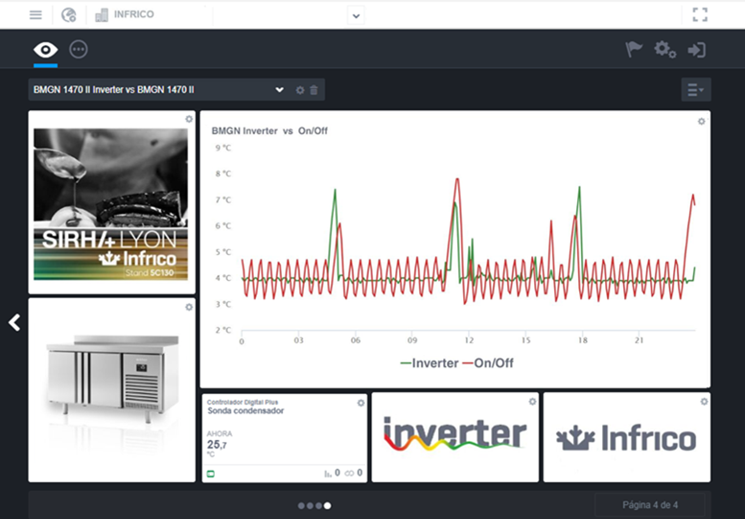
Task: Expand the top bar dropdown chevron
Action: point(356,16)
